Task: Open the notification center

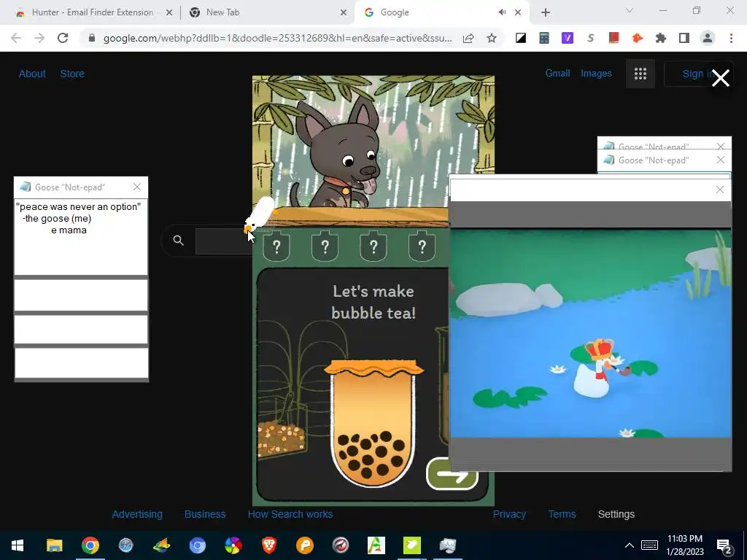Action: 724,546
